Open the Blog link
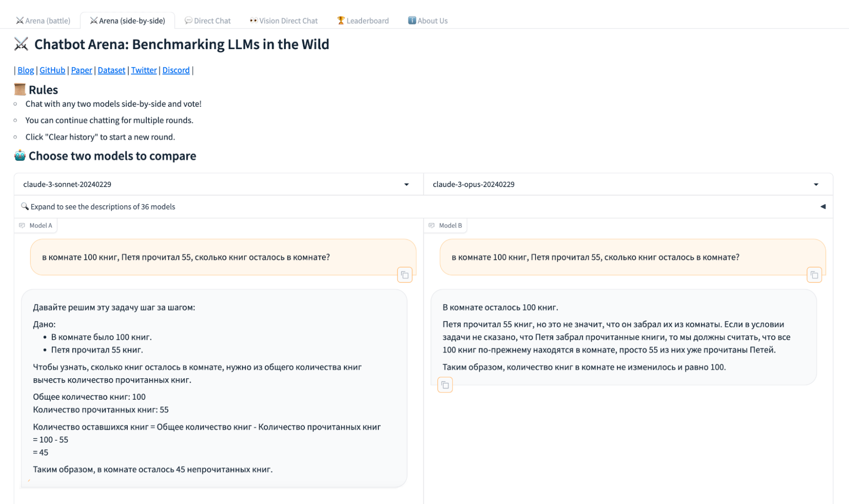The width and height of the screenshot is (849, 504). coord(26,71)
